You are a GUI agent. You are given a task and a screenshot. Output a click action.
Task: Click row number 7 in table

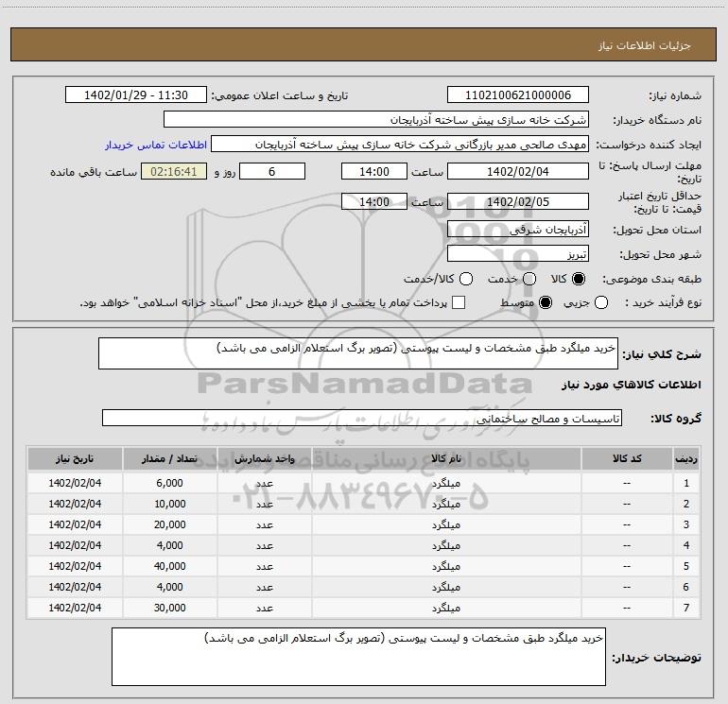click(686, 608)
